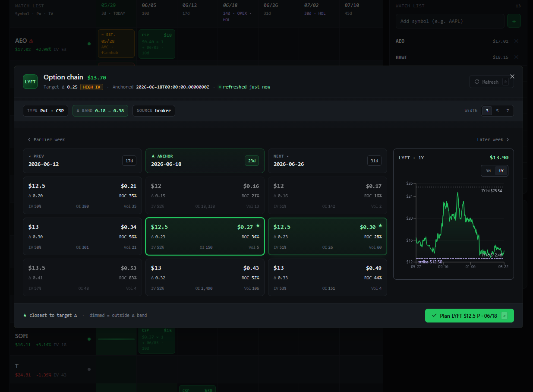This screenshot has width=533, height=392.
Task: Click the star on anchor $12.5 card
Action: tap(258, 225)
